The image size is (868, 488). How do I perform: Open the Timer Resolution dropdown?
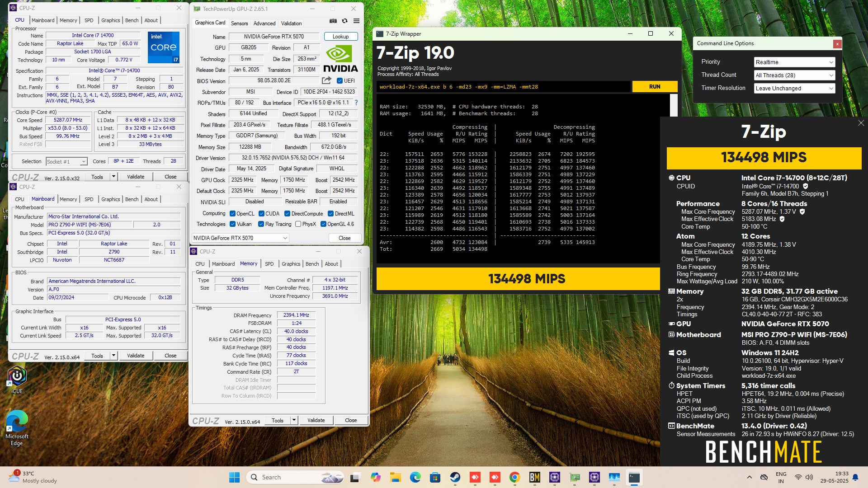pos(794,89)
